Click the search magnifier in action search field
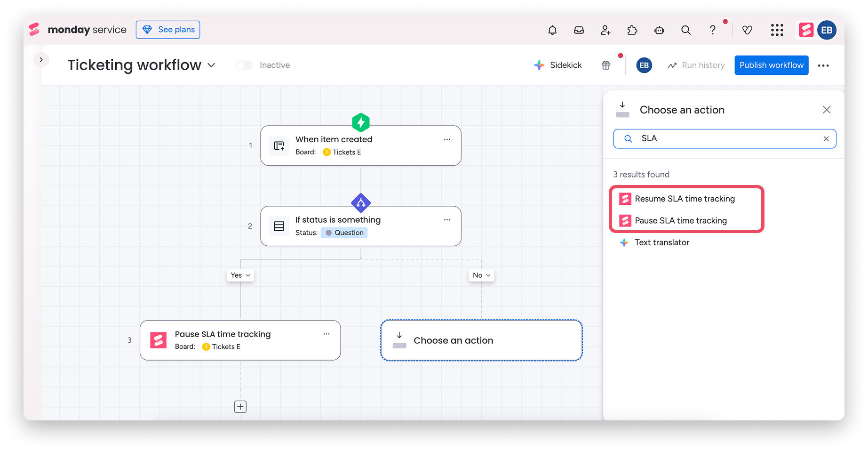Viewport: 868px width, 451px height. pos(628,139)
